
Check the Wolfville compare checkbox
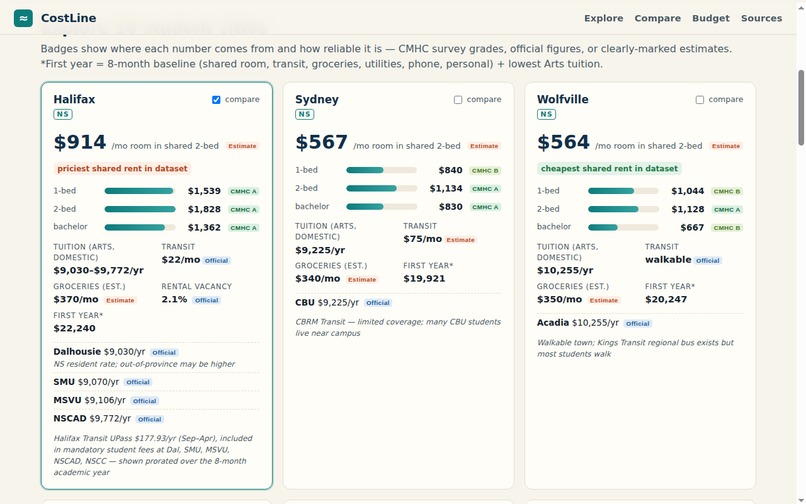(x=700, y=100)
